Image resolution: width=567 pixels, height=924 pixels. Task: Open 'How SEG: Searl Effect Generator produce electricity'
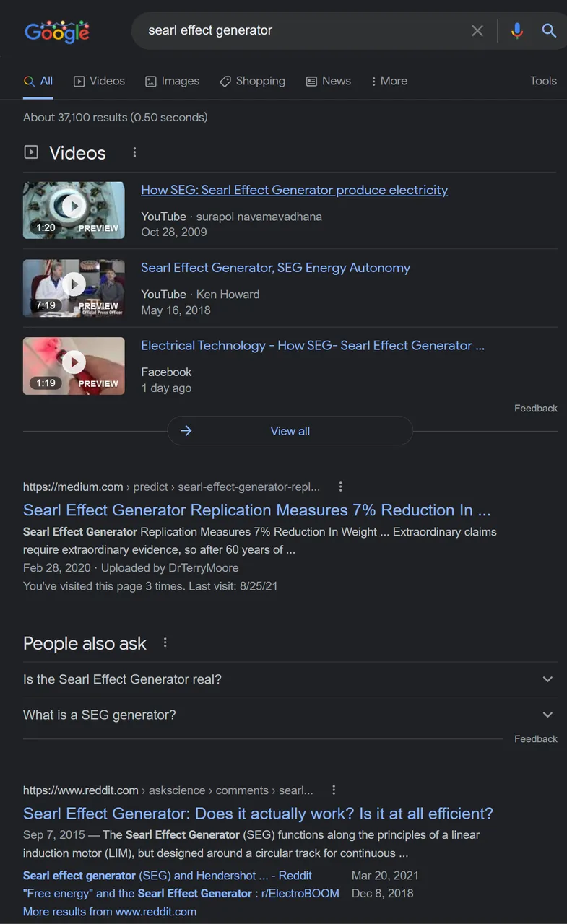[295, 190]
